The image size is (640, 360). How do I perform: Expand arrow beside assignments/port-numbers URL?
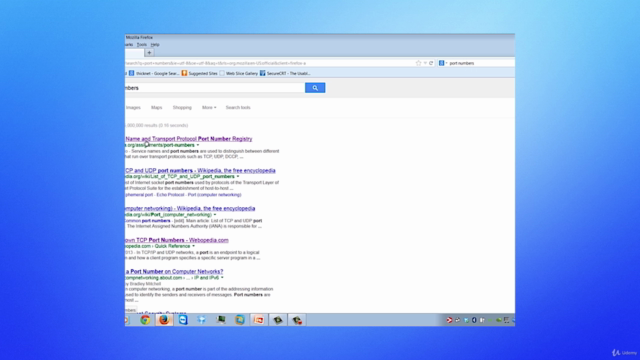click(x=198, y=145)
